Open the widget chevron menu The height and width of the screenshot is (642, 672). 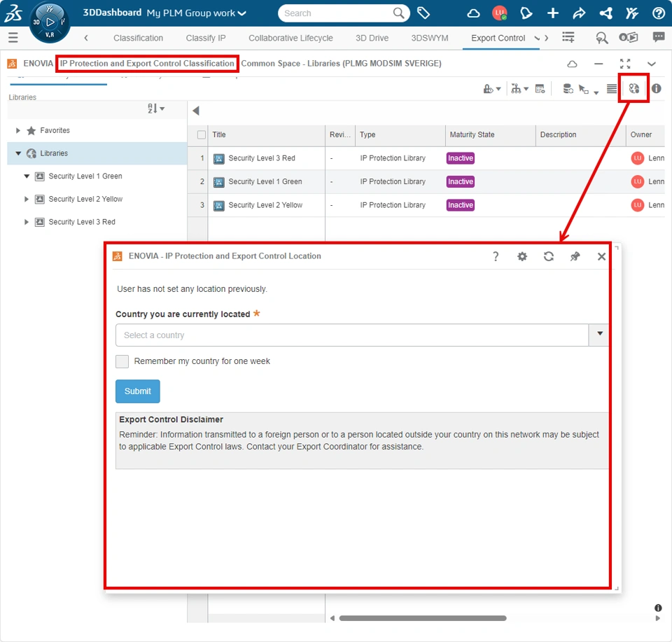pyautogui.click(x=652, y=64)
